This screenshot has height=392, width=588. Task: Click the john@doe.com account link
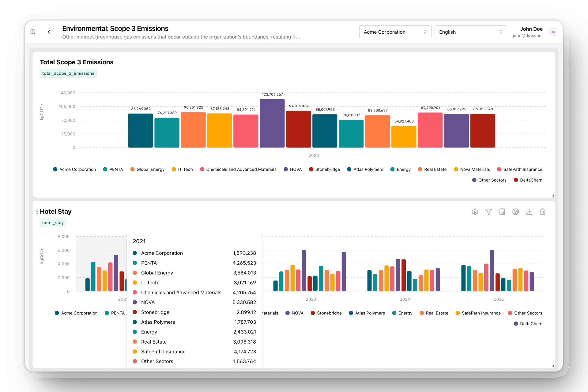(x=527, y=36)
